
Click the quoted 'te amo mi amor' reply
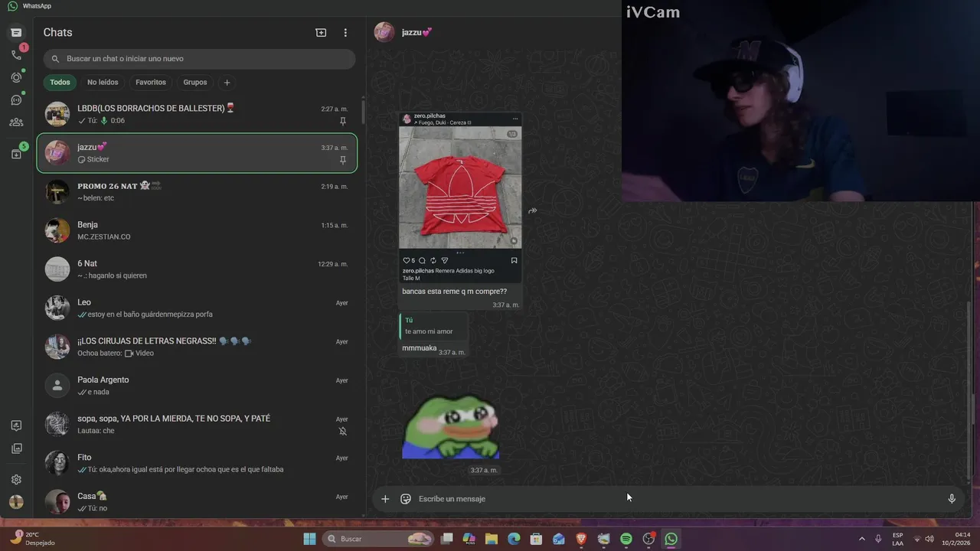(433, 326)
